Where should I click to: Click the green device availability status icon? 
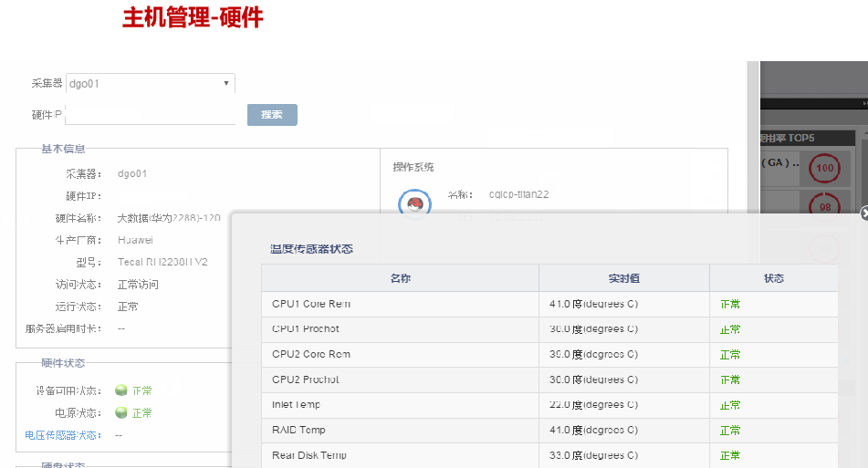(x=120, y=390)
